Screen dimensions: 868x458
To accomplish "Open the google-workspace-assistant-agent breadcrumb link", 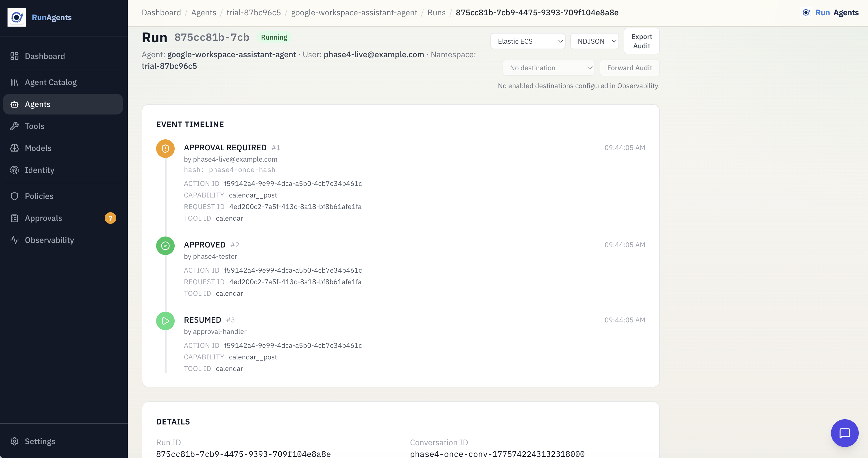I will pyautogui.click(x=354, y=12).
